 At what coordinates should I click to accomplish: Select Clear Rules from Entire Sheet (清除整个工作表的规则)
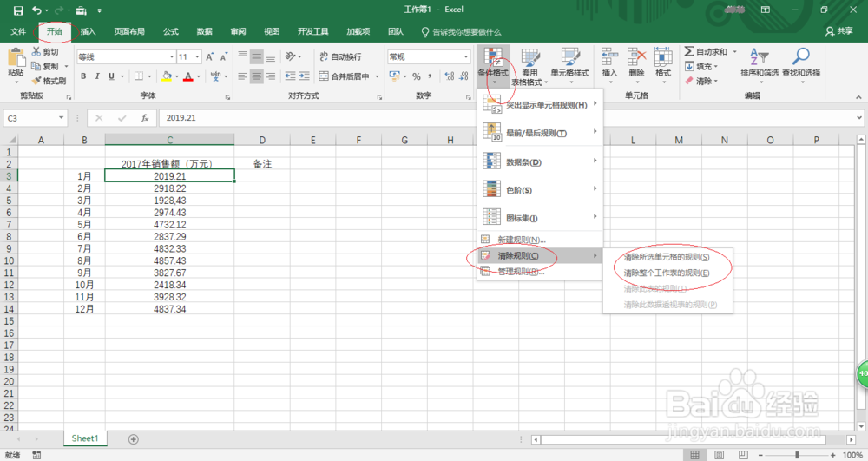[x=667, y=273]
